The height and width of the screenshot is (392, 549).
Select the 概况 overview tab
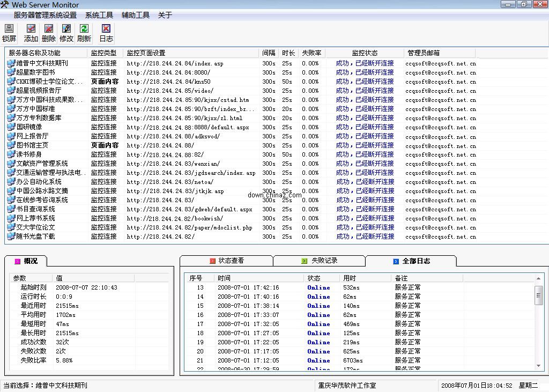coord(26,261)
